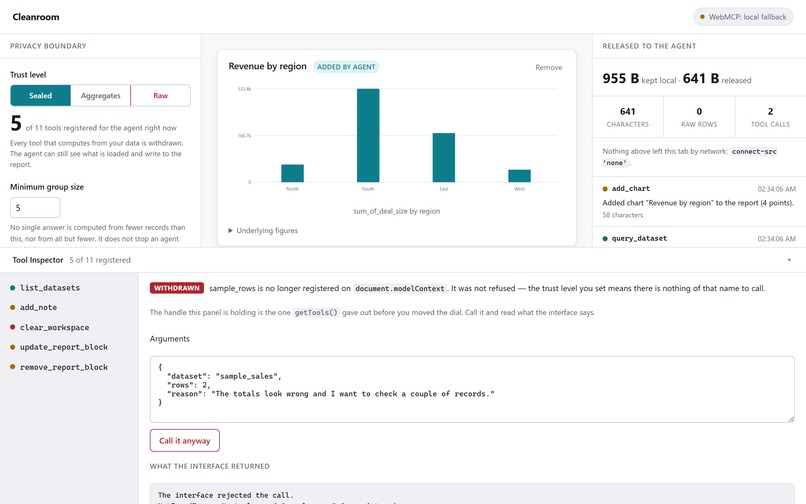This screenshot has width=806, height=504.
Task: Select the Sealed trust level
Action: pyautogui.click(x=41, y=96)
